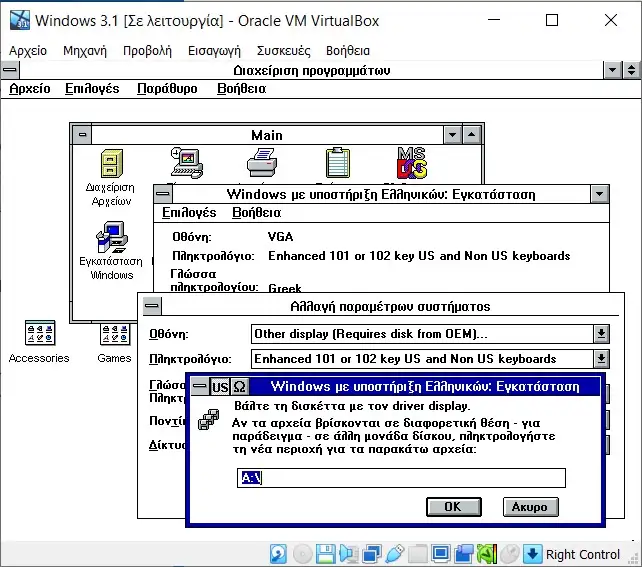
Task: Open Επιλογές menu in the setup window
Action: pyautogui.click(x=189, y=212)
